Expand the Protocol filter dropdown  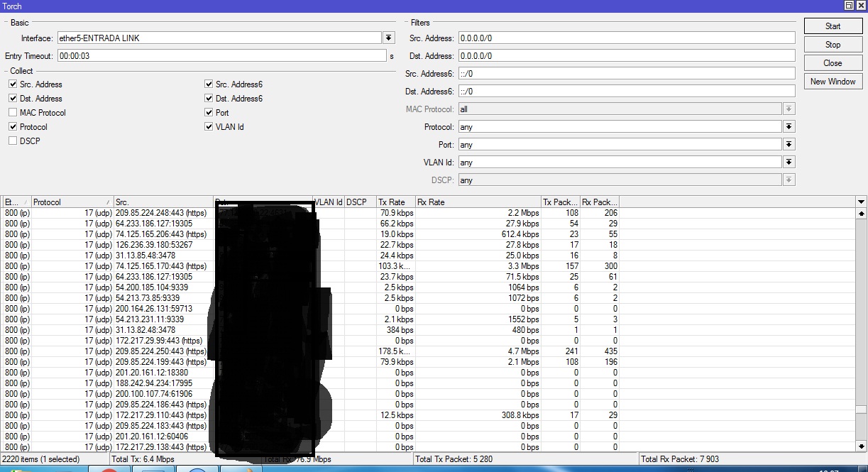click(789, 127)
